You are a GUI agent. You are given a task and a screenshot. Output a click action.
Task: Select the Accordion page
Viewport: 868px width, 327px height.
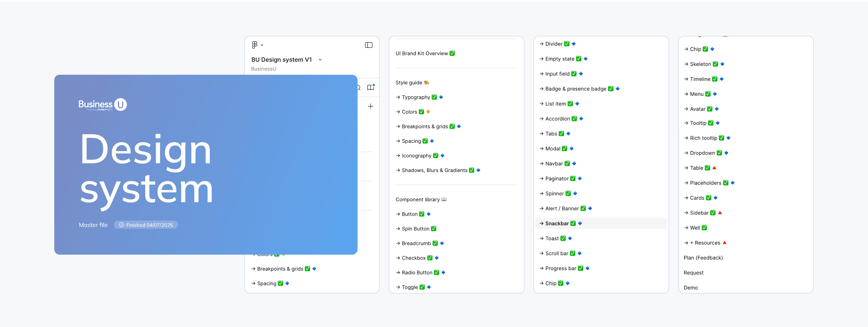561,119
